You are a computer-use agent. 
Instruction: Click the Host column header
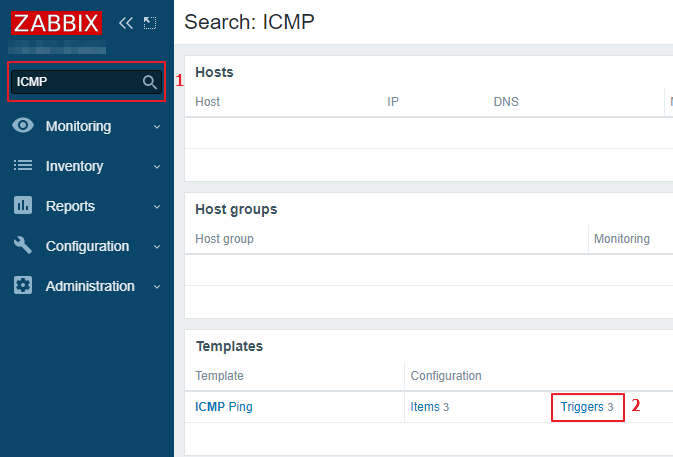pos(207,102)
